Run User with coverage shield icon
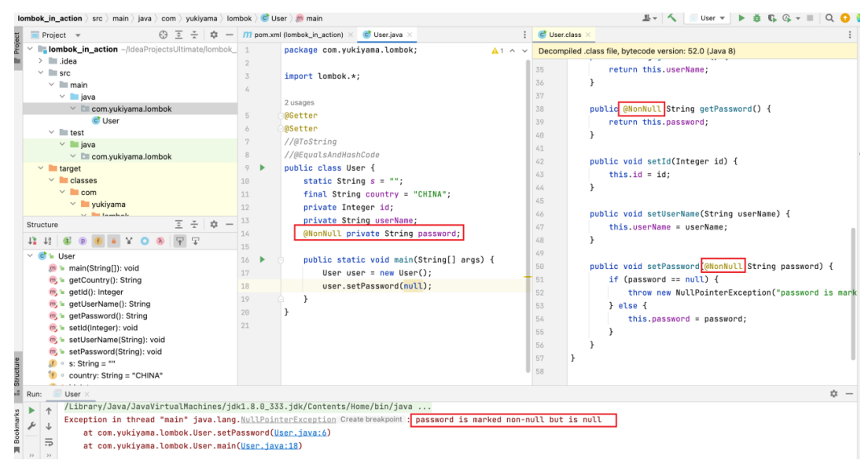Viewport: 868px width, 475px height. [x=771, y=18]
